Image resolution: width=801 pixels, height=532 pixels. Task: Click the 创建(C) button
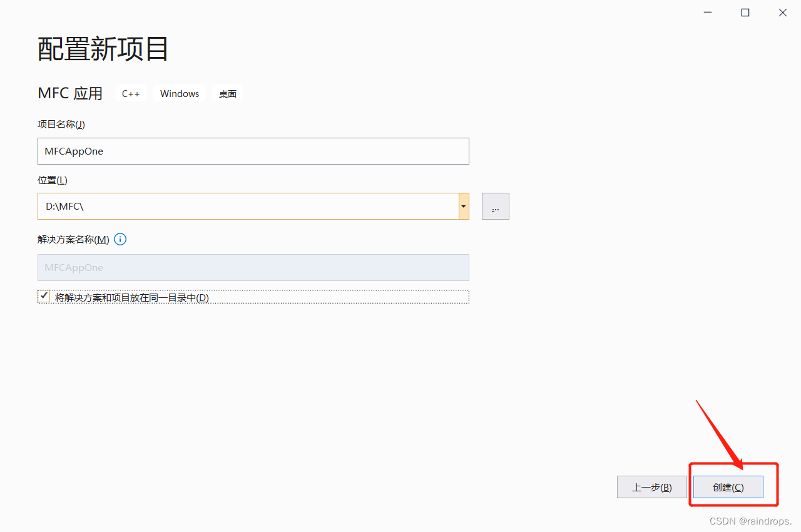pos(728,487)
